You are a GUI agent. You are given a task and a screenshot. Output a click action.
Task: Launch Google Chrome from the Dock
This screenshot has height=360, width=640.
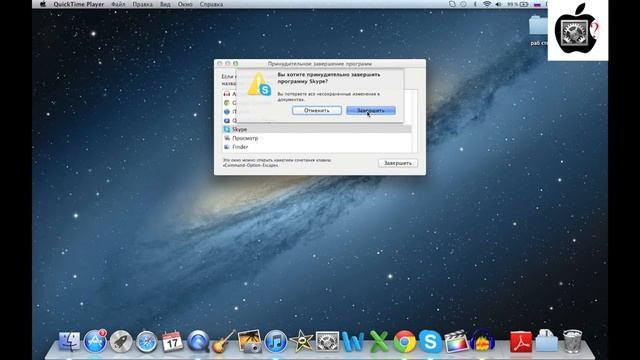[404, 341]
